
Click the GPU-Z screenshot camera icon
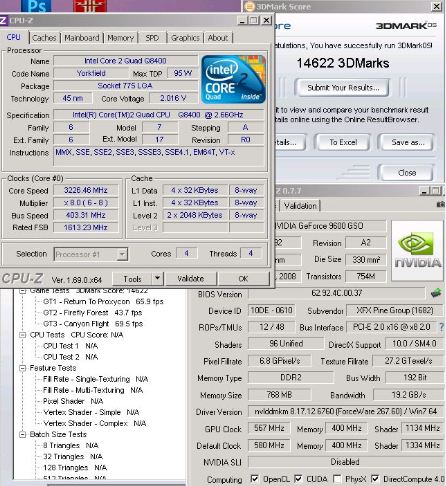(442, 205)
